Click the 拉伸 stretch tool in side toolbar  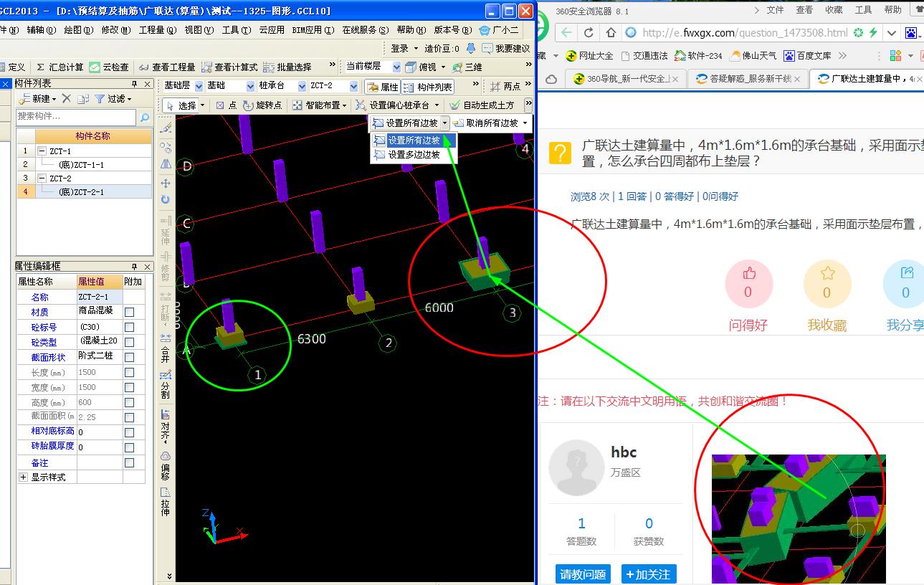(166, 502)
